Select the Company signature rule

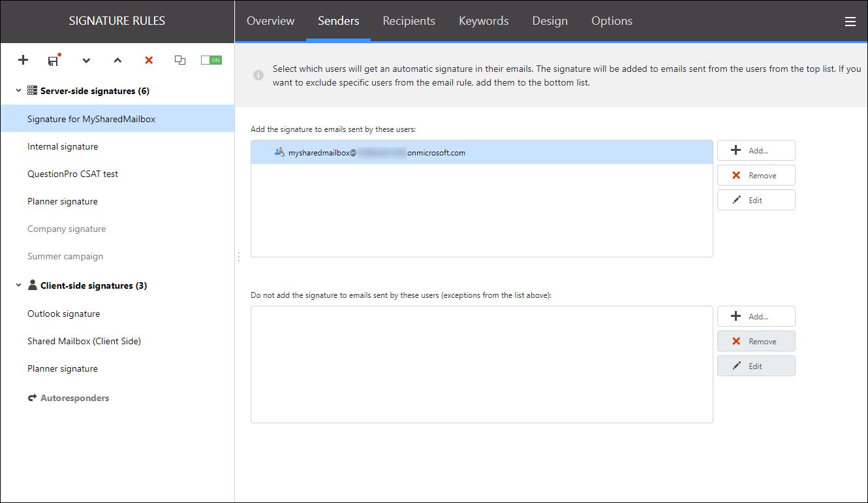pos(67,228)
